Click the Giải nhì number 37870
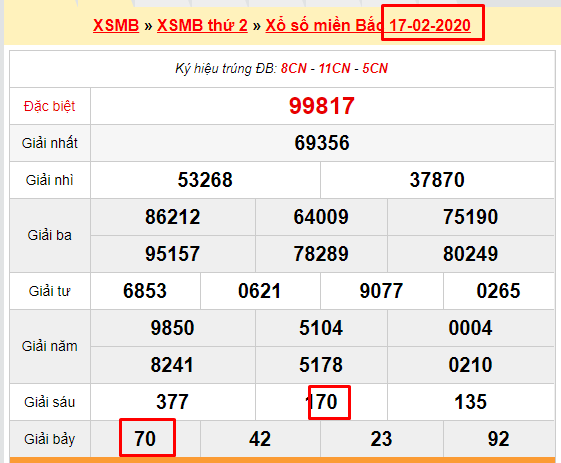 (x=437, y=180)
